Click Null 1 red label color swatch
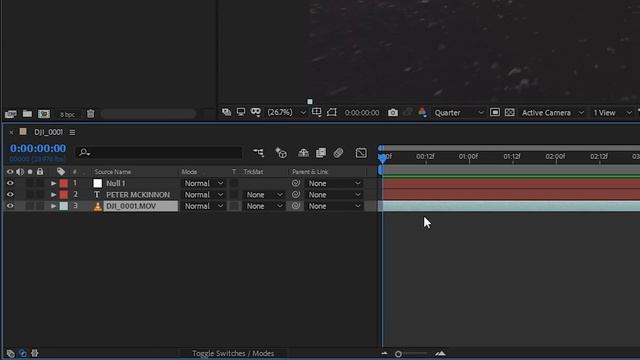 pos(64,183)
